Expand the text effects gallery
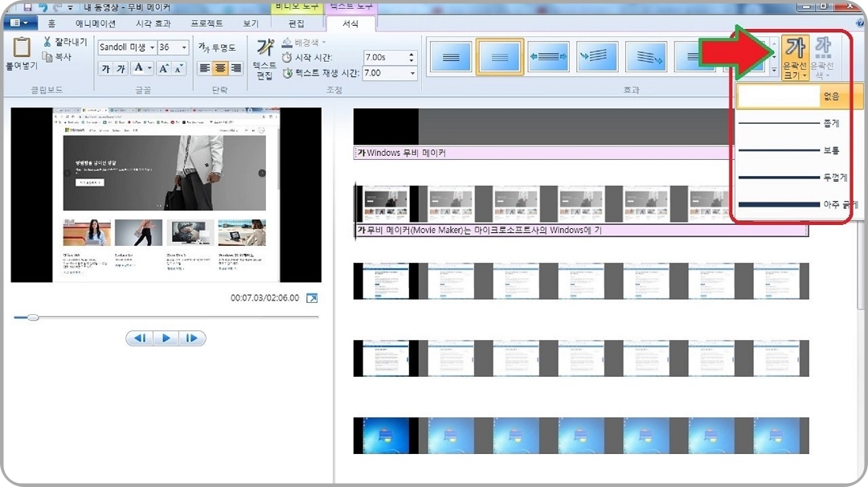 pyautogui.click(x=774, y=70)
